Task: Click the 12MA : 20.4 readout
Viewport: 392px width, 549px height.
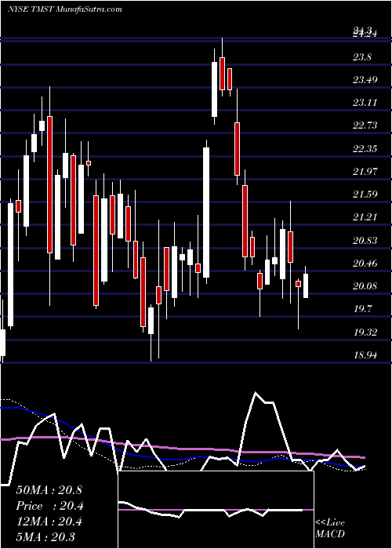Action: pyautogui.click(x=49, y=522)
